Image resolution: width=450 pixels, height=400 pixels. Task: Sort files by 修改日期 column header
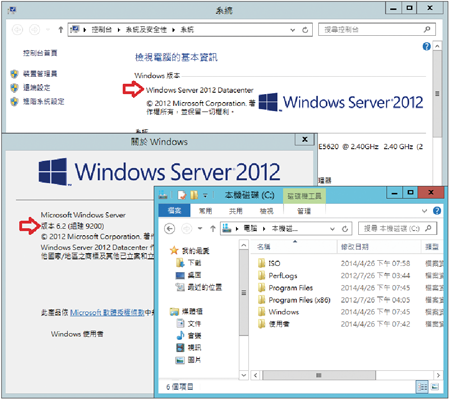355,247
